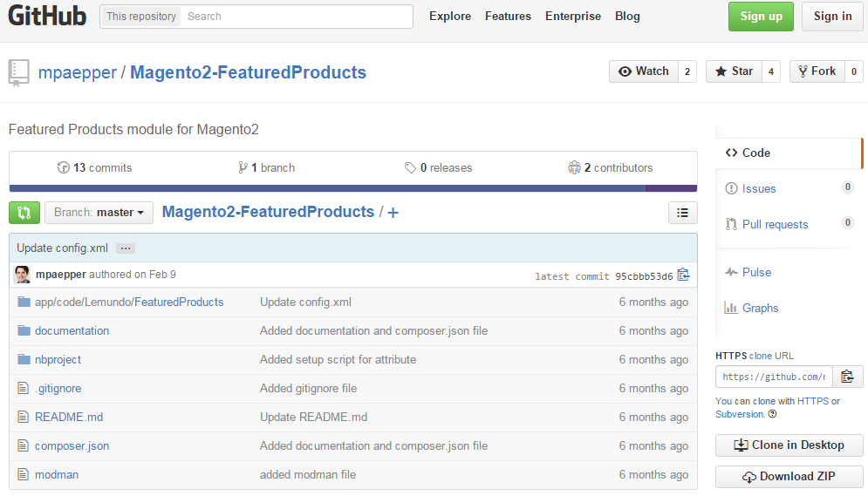
Task: Open the app/code/Lemundo/FeaturedProducts folder link
Action: click(129, 302)
